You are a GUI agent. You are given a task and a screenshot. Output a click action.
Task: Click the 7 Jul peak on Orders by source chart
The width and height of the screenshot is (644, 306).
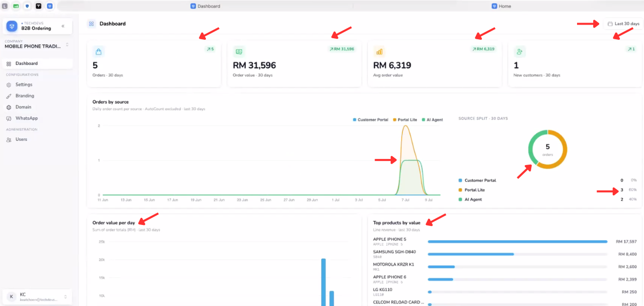click(405, 126)
